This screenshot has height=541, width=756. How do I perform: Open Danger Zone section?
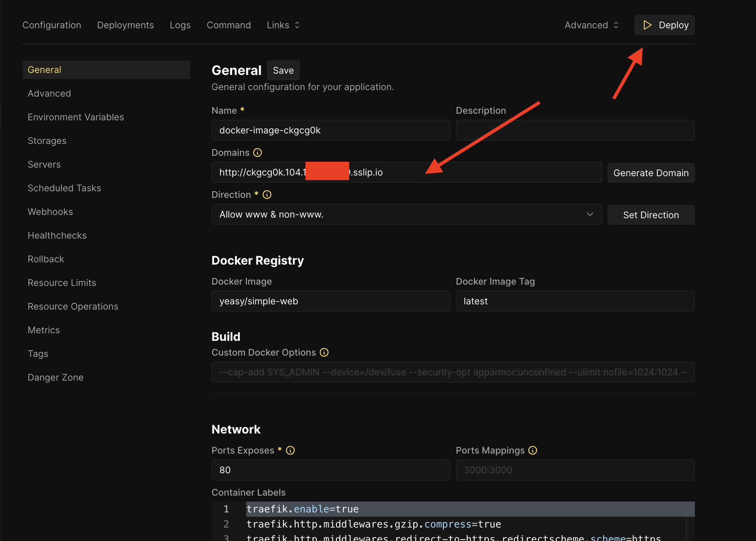[x=56, y=377]
